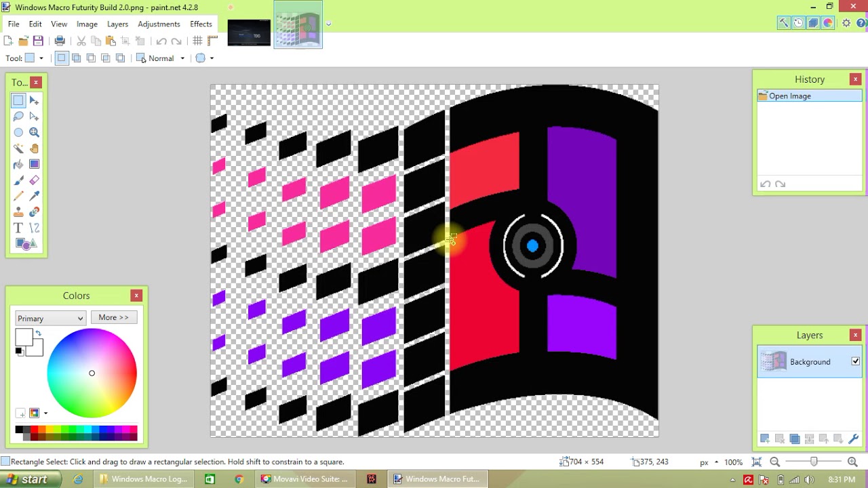Screen dimensions: 868x488
Task: Expand the palette options dropdown arrow
Action: pyautogui.click(x=45, y=413)
